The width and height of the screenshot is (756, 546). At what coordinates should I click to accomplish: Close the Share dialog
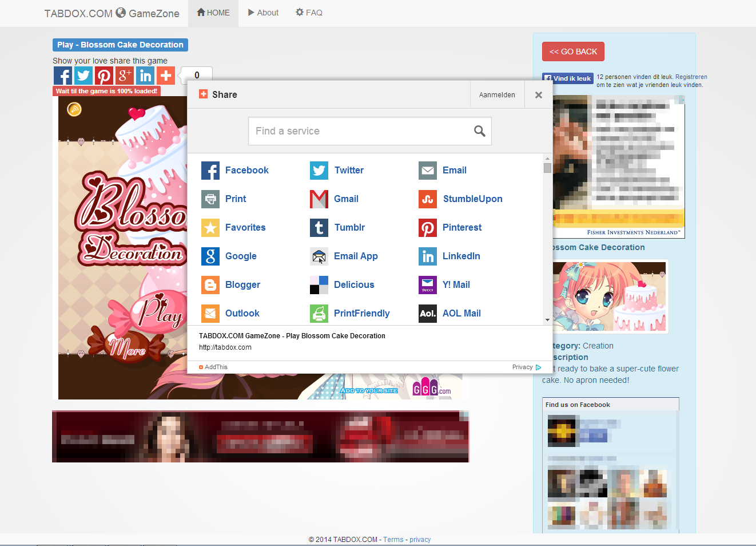coord(538,95)
